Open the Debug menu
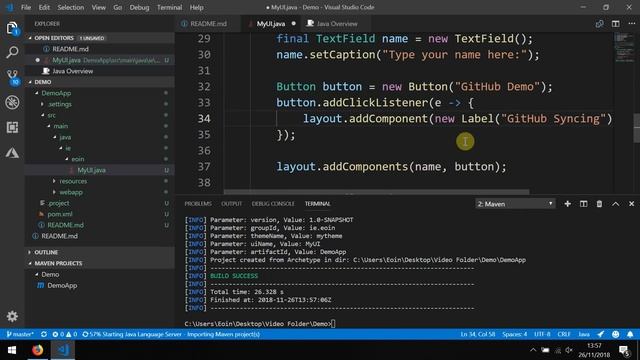 139,7
